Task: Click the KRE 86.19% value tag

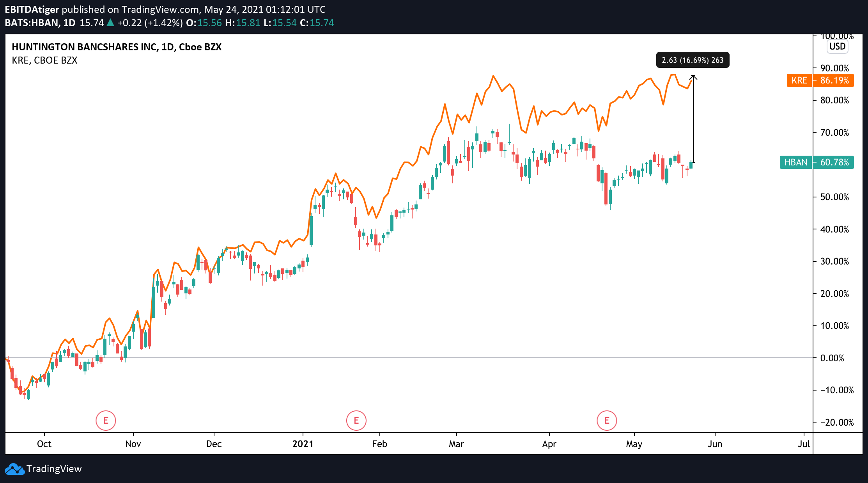Action: pyautogui.click(x=834, y=80)
